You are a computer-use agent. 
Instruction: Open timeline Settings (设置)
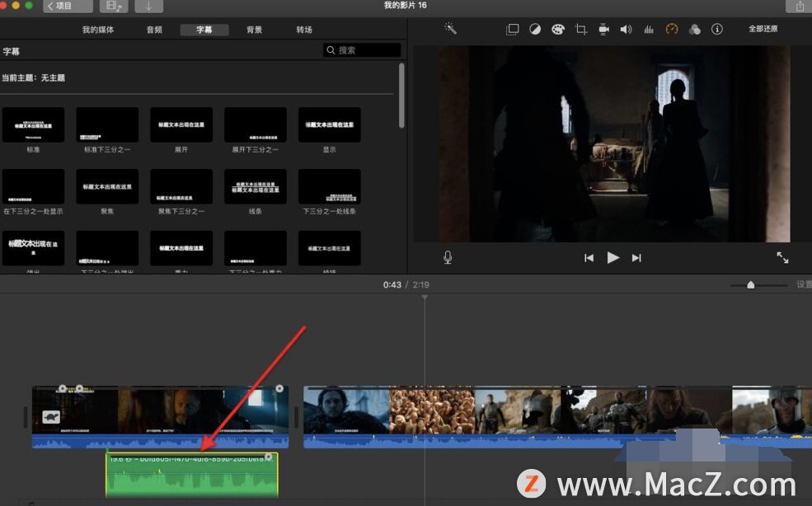click(x=805, y=284)
